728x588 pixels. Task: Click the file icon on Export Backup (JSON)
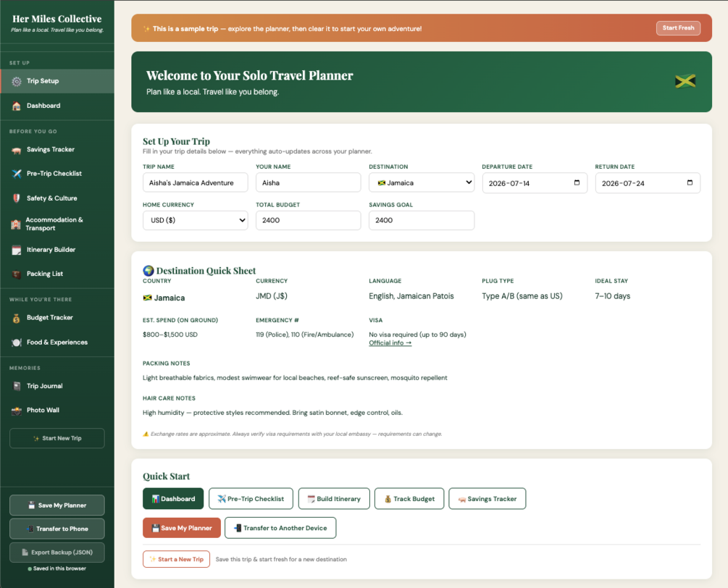pos(25,553)
